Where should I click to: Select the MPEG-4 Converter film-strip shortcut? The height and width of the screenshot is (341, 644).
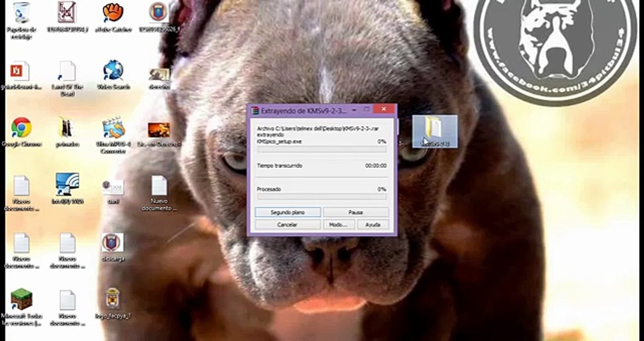113,128
